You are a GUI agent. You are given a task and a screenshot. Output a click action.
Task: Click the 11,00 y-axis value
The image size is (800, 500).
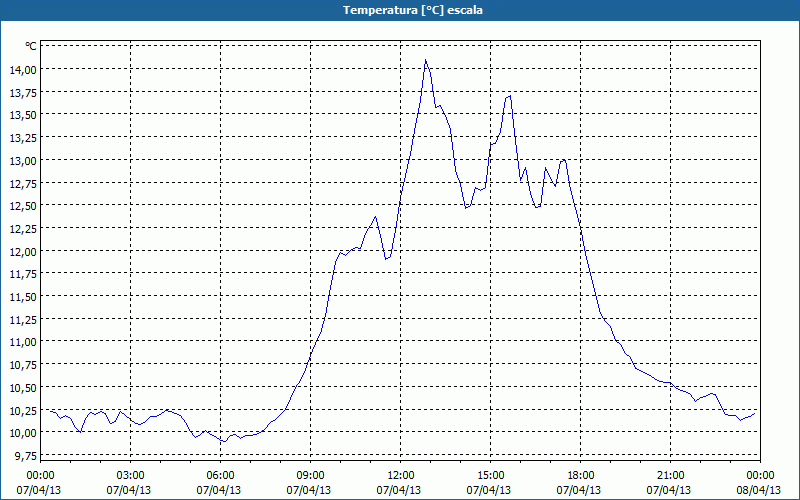23,342
